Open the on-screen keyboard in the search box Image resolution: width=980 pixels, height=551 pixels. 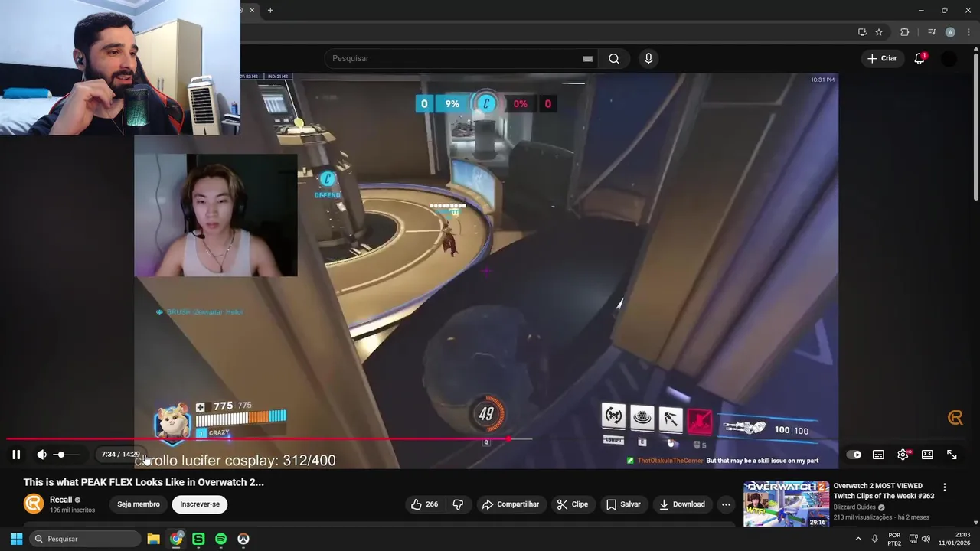point(587,58)
